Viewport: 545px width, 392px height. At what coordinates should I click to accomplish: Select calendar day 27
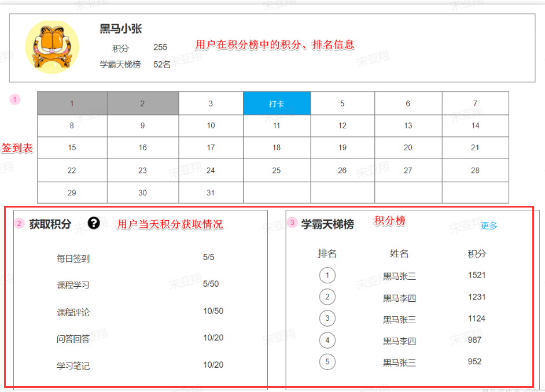pos(408,170)
